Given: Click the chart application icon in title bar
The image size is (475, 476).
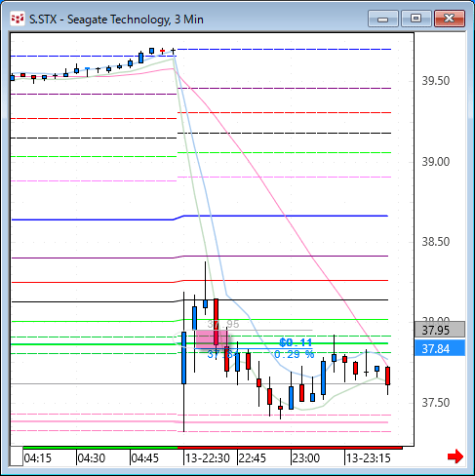Looking at the screenshot, I should [x=18, y=19].
